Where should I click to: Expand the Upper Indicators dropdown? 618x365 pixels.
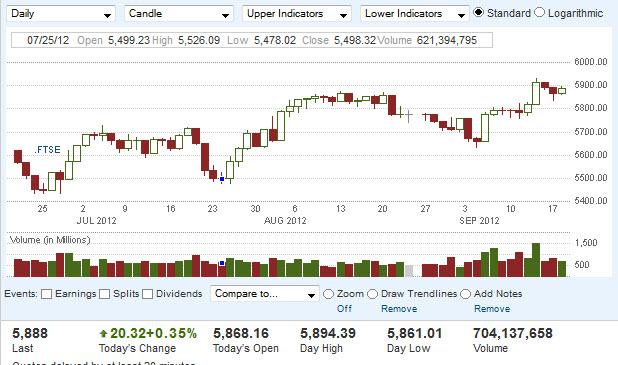point(296,14)
